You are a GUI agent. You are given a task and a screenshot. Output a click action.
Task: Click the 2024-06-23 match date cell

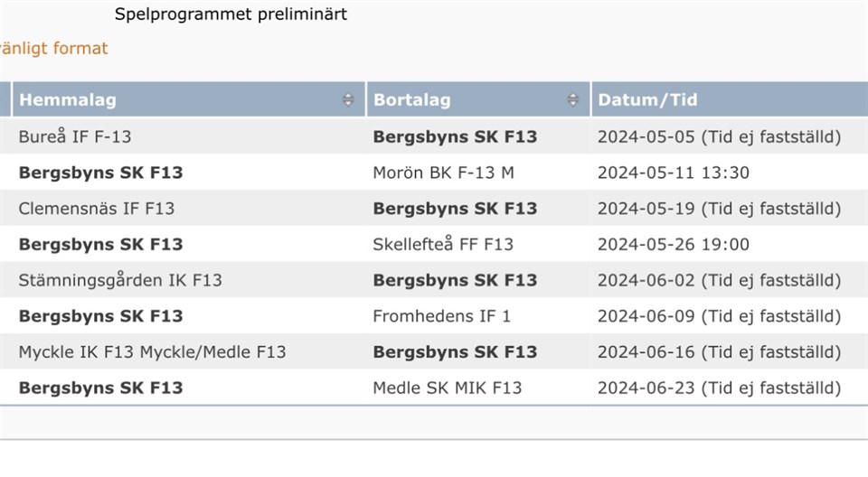point(719,388)
